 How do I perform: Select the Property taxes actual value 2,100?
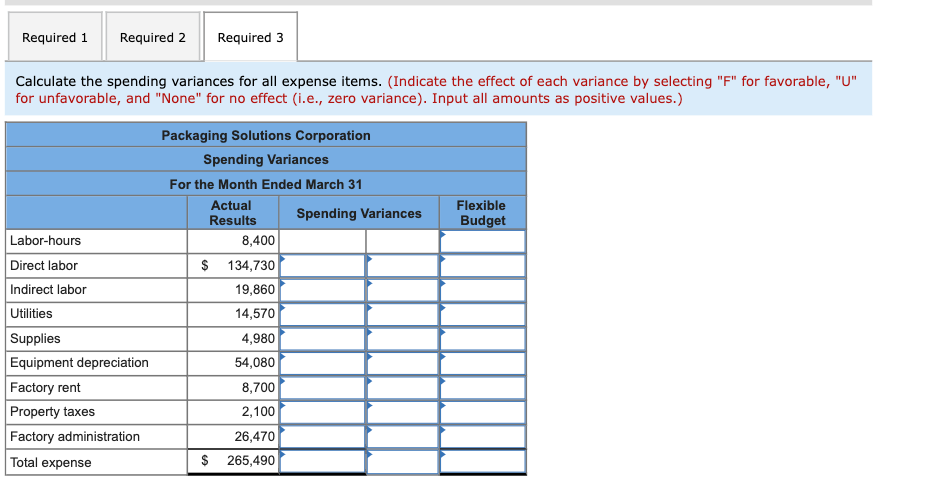coord(258,411)
